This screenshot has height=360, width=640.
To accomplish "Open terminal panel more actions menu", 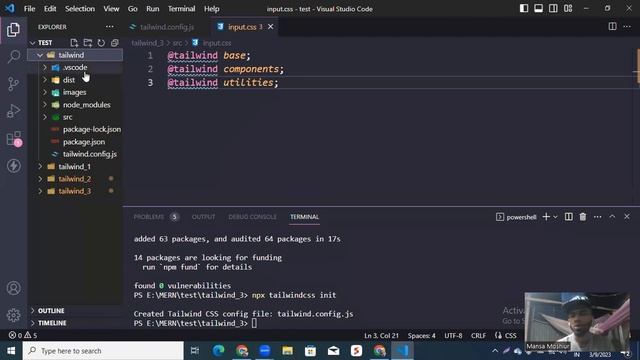I will (598, 217).
